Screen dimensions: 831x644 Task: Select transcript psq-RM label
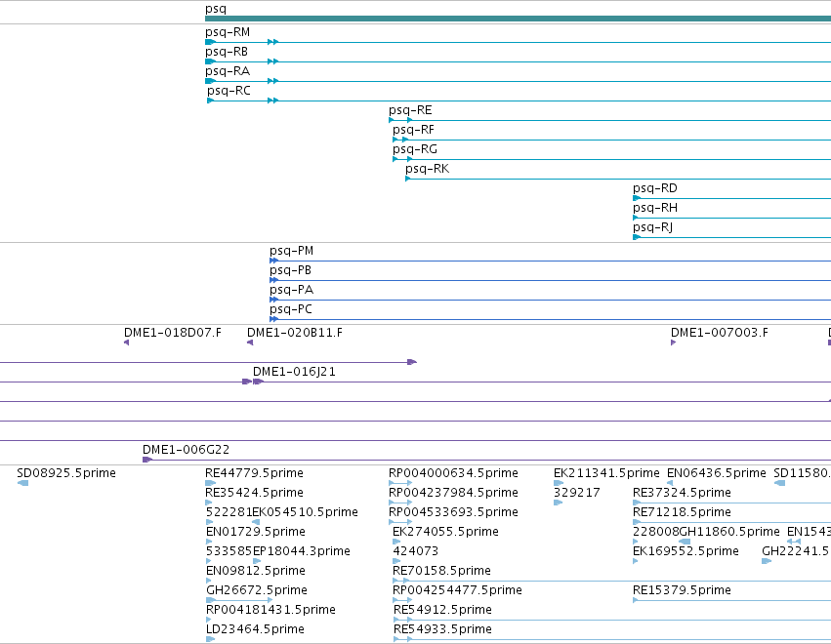tap(228, 32)
